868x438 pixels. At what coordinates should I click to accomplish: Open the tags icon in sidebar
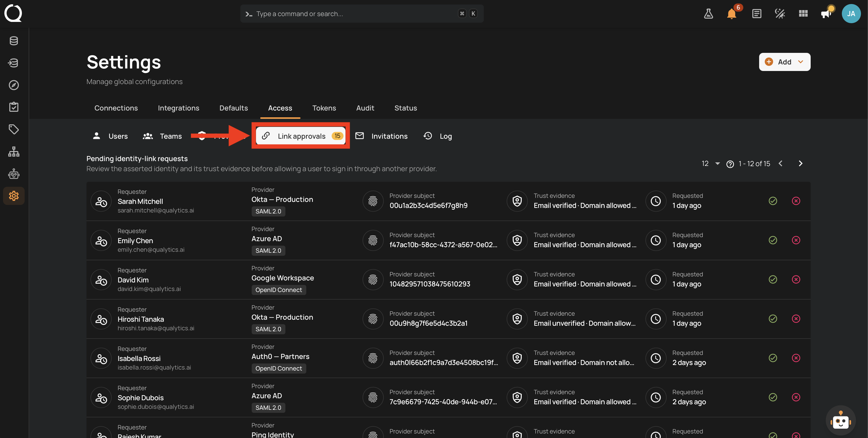click(14, 129)
